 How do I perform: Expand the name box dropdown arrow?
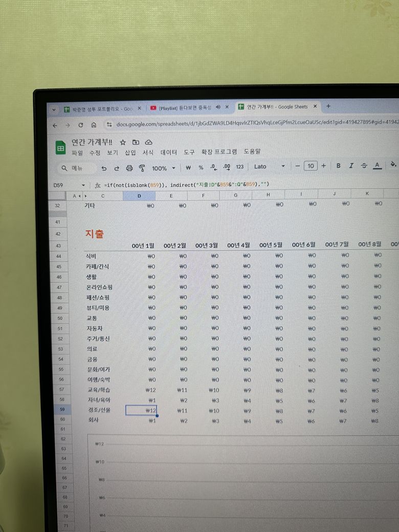tap(83, 185)
